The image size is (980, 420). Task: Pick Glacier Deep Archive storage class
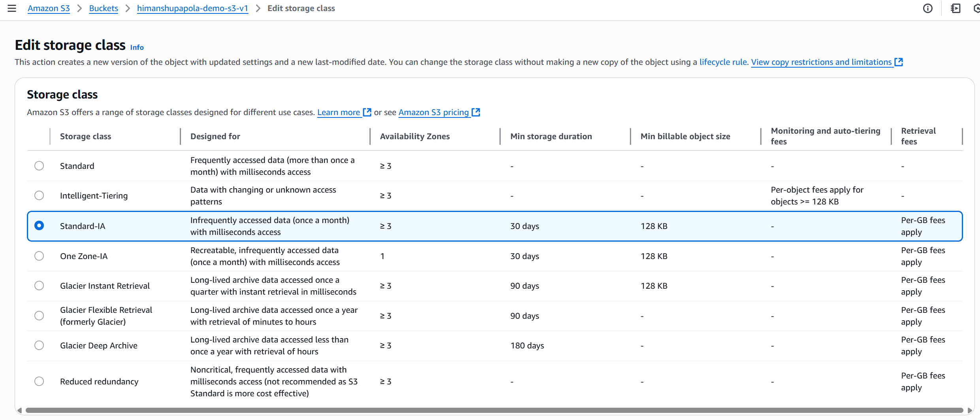coord(39,345)
